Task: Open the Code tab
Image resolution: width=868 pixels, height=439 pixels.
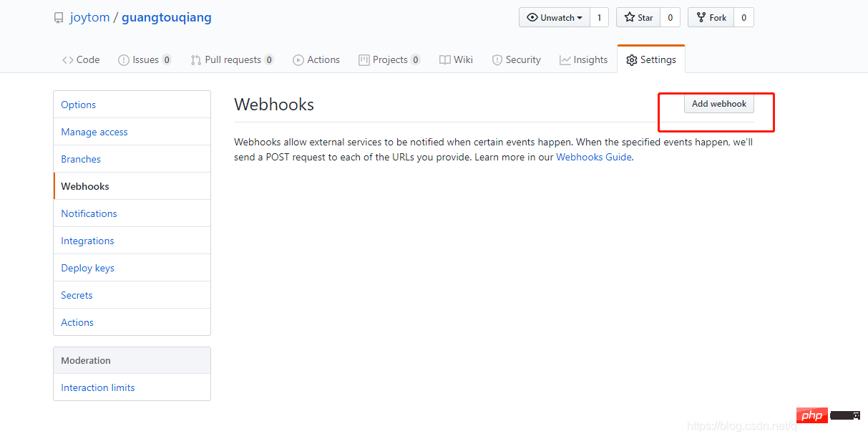Action: click(x=81, y=60)
